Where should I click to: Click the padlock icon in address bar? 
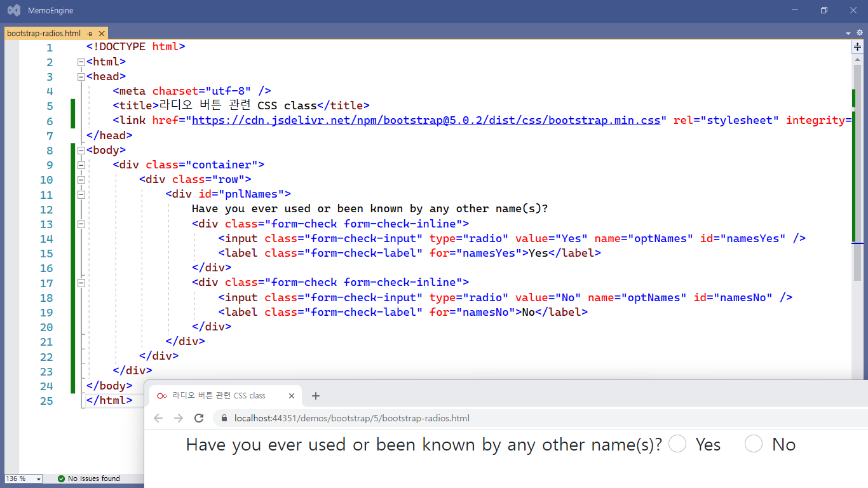click(x=224, y=418)
